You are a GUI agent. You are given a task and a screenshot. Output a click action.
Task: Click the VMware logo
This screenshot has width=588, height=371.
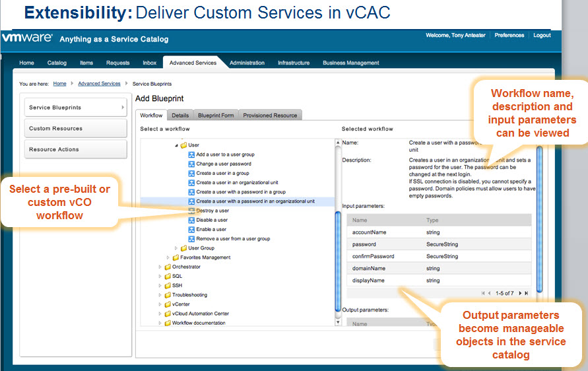[x=27, y=38]
